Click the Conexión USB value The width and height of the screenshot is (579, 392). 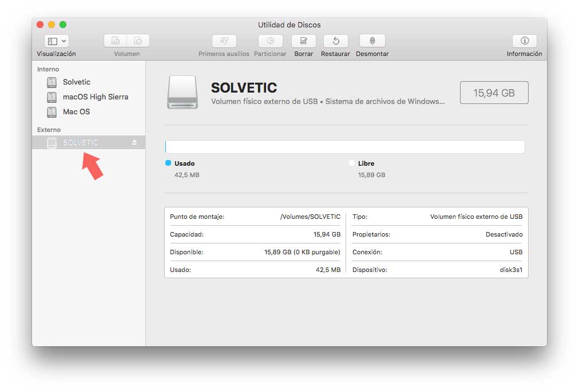(x=516, y=252)
